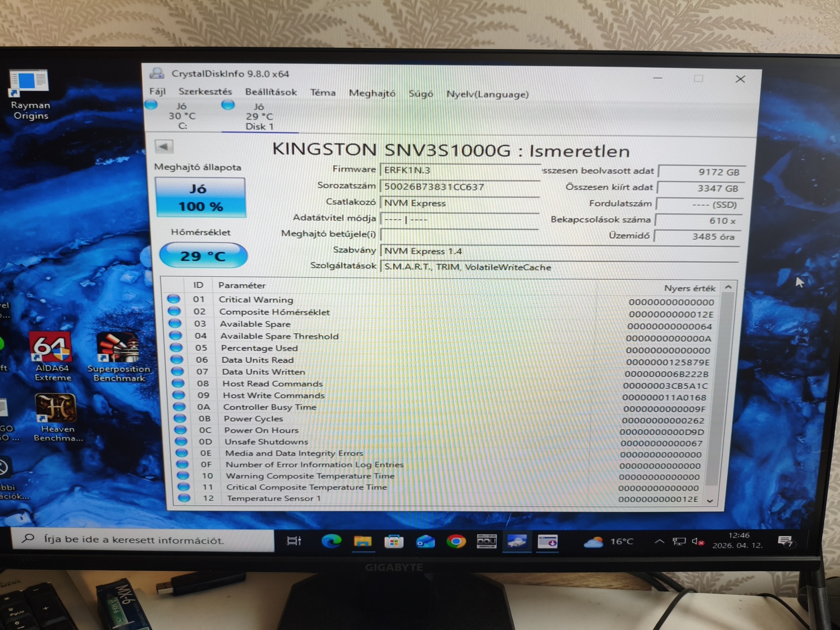Open the Rayman Origins desktop shortcut
This screenshot has height=630, width=840.
tap(30, 94)
